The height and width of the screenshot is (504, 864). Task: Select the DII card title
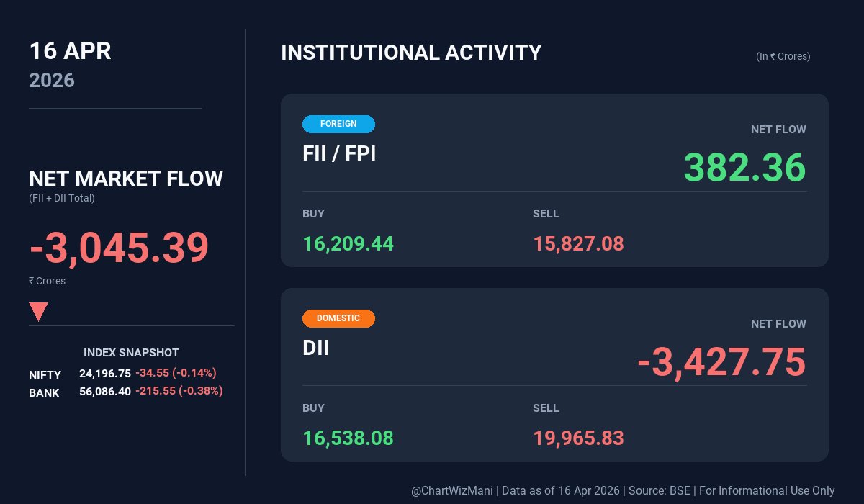(x=316, y=348)
